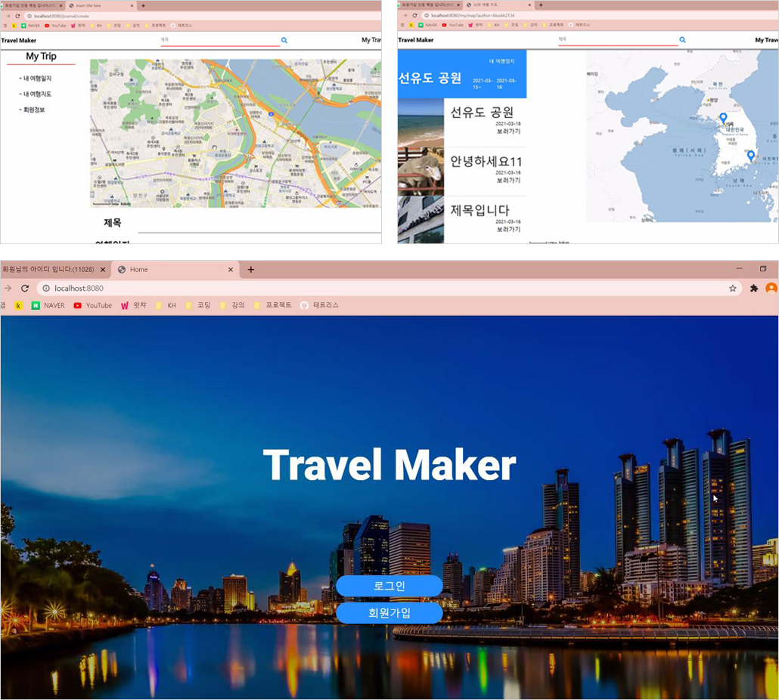Open a new tab with plus icon

[251, 270]
